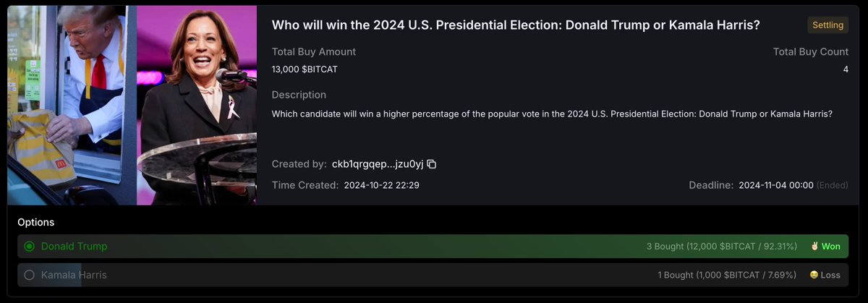The width and height of the screenshot is (868, 303).
Task: Click the victory hand emoji beside Won
Action: pos(814,247)
